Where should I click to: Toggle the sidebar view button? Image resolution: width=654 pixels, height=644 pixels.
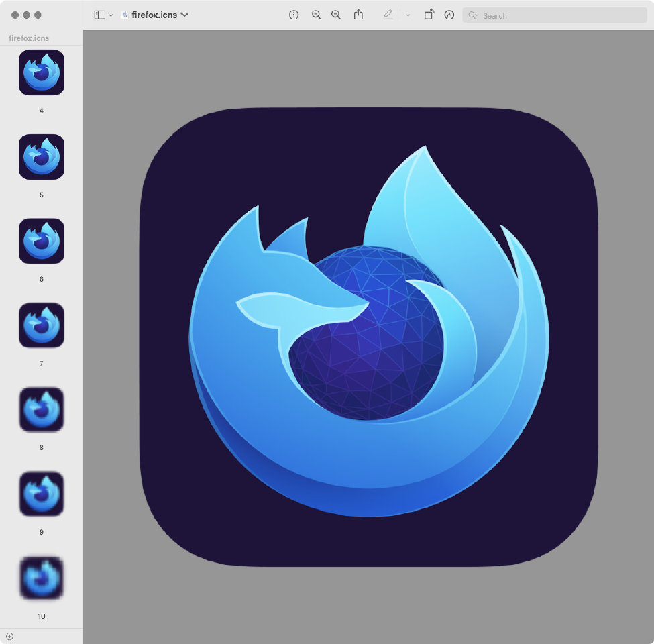pyautogui.click(x=99, y=15)
